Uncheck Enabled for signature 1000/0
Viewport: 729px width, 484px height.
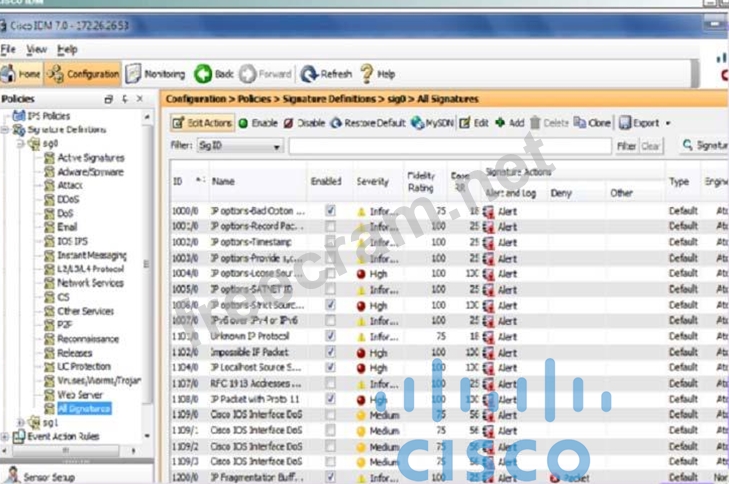click(330, 211)
